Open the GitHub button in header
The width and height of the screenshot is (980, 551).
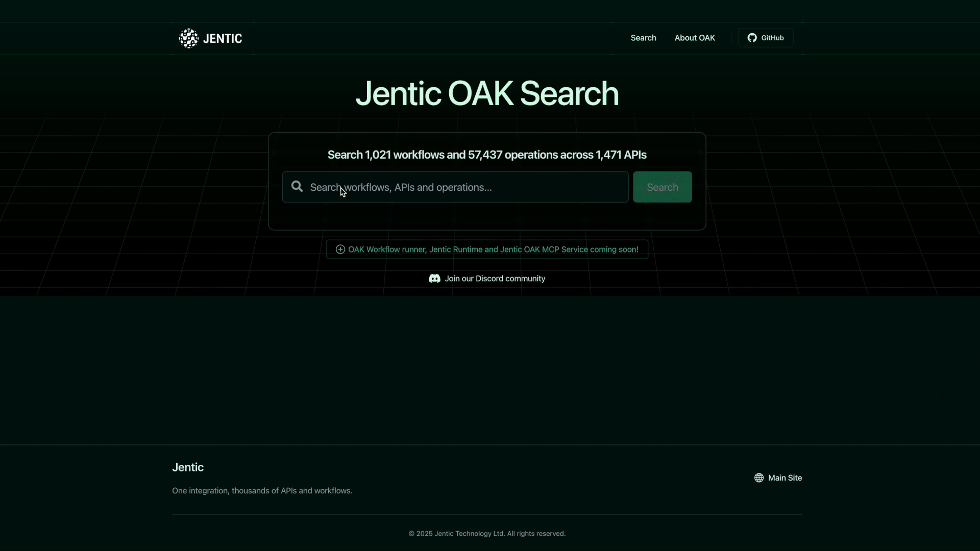point(765,38)
